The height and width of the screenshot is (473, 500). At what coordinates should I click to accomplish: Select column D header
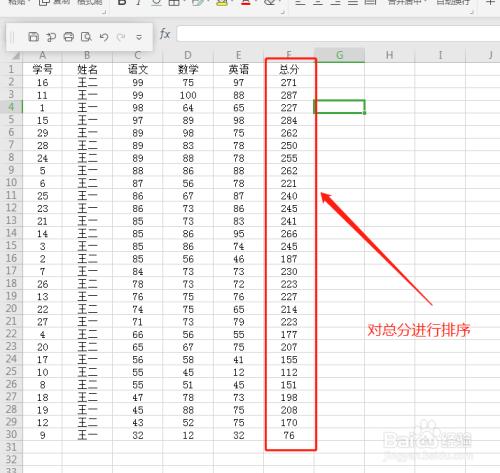[x=188, y=55]
